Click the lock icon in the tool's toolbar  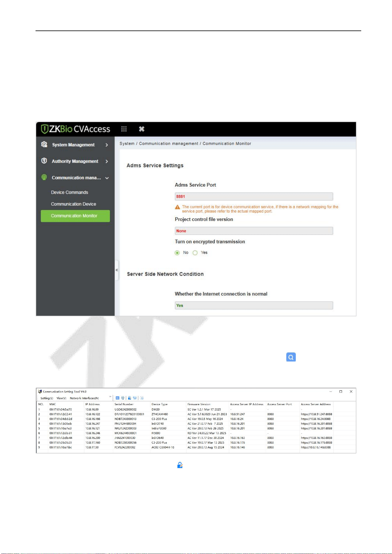(x=129, y=398)
